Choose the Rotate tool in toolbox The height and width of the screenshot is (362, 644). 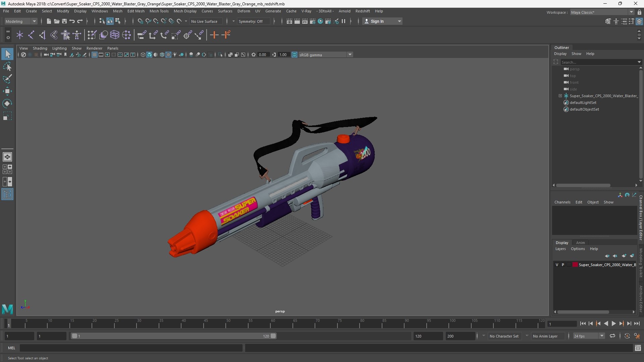pyautogui.click(x=7, y=104)
